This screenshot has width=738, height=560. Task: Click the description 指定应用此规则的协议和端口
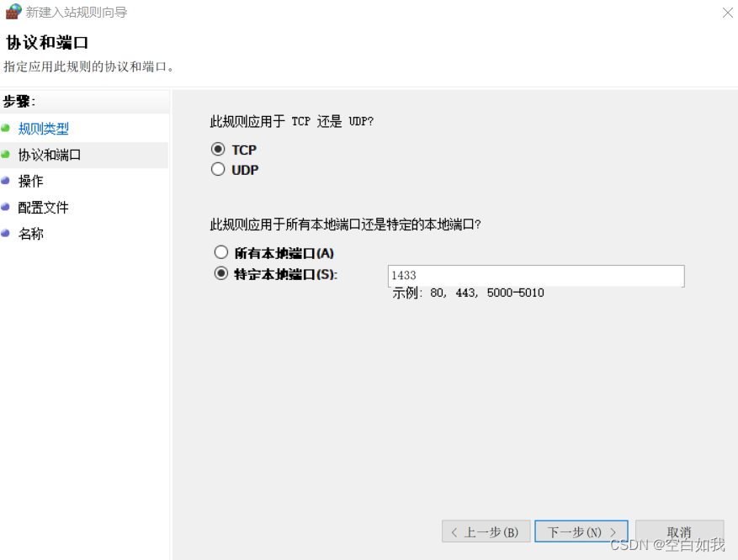tap(88, 66)
